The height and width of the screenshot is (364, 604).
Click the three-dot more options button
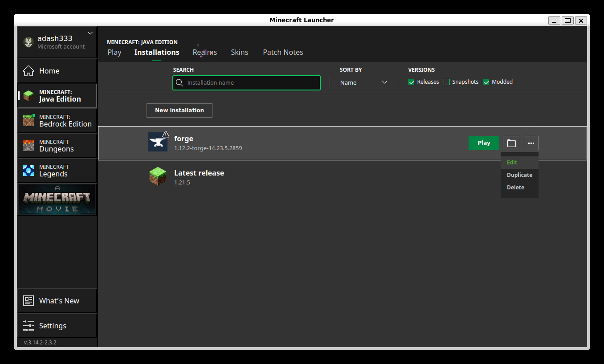(531, 143)
